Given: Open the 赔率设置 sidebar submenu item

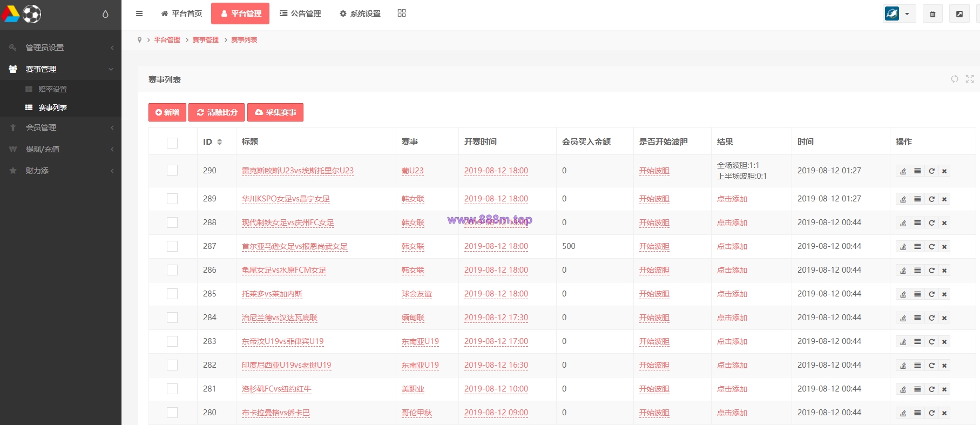Looking at the screenshot, I should point(60,89).
